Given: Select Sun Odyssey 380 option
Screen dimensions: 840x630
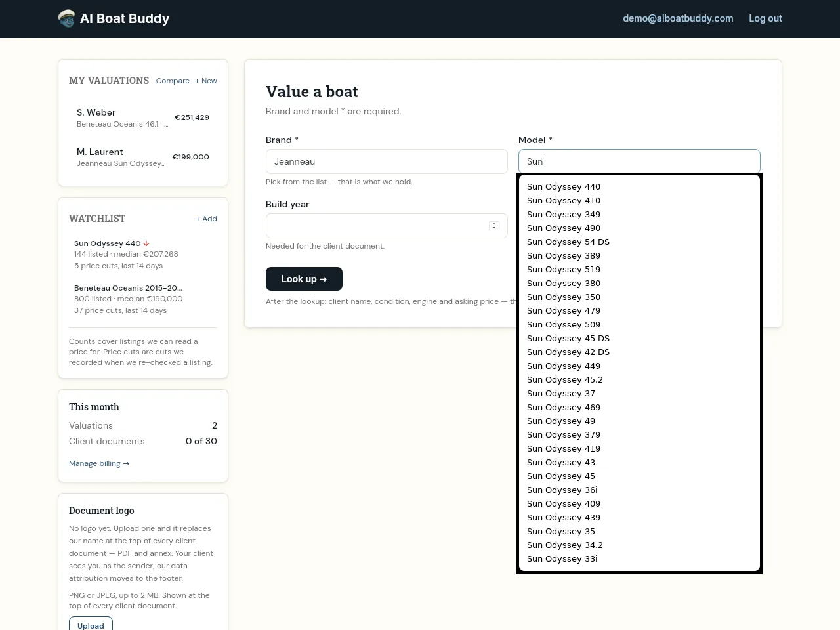Looking at the screenshot, I should pos(639,283).
